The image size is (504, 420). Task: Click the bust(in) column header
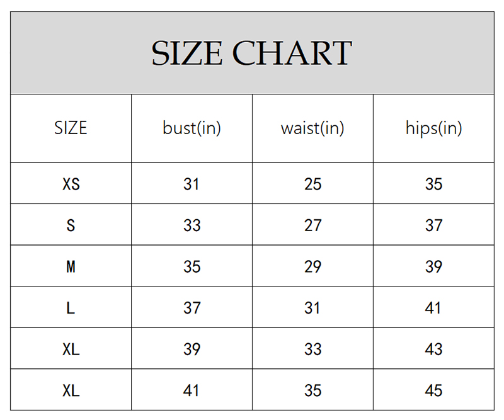point(192,128)
